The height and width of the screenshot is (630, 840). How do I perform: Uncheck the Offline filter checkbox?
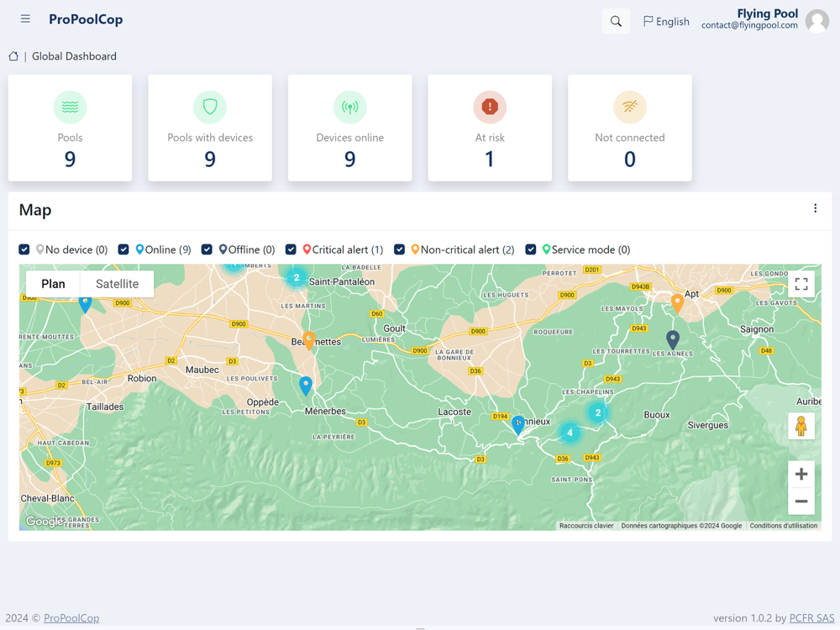point(207,249)
